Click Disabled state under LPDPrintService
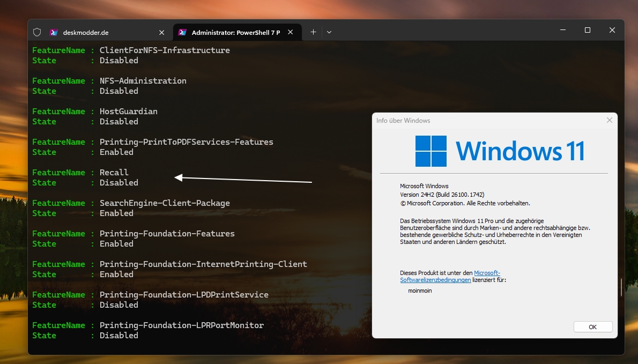638x364 pixels. [x=119, y=304]
